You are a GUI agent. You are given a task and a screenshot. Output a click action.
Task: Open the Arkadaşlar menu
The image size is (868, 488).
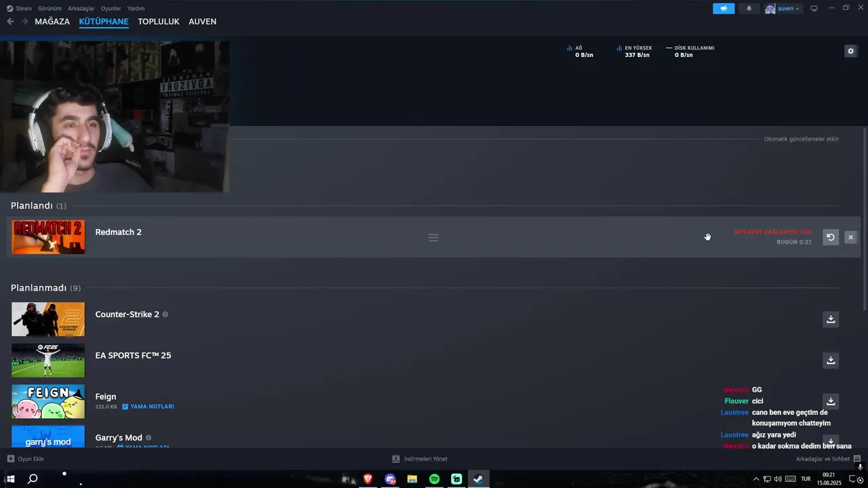81,8
